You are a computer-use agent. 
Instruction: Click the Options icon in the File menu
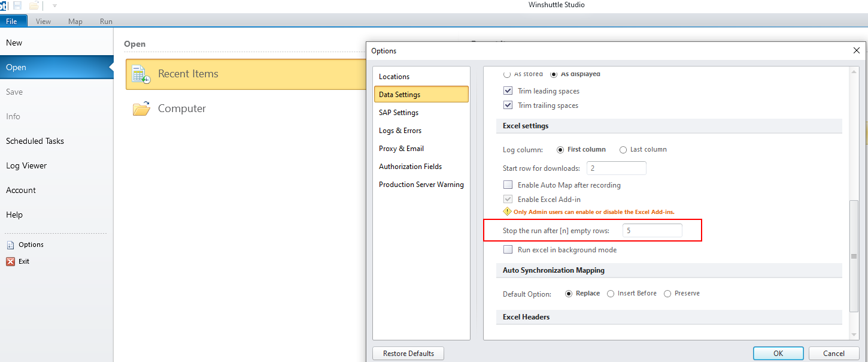pyautogui.click(x=10, y=245)
